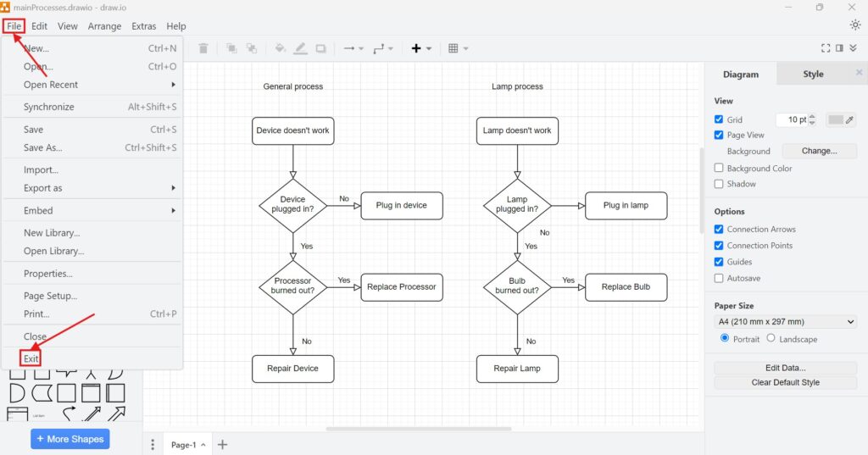Viewport: 868px width, 455px height.
Task: Open the Paper Size A4 dropdown
Action: [x=786, y=322]
